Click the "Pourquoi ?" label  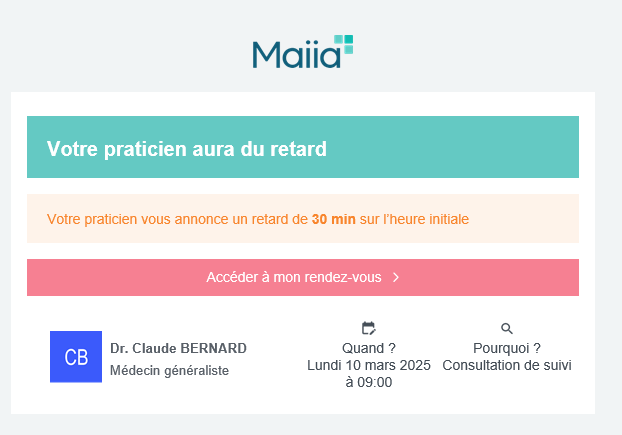pyautogui.click(x=506, y=348)
